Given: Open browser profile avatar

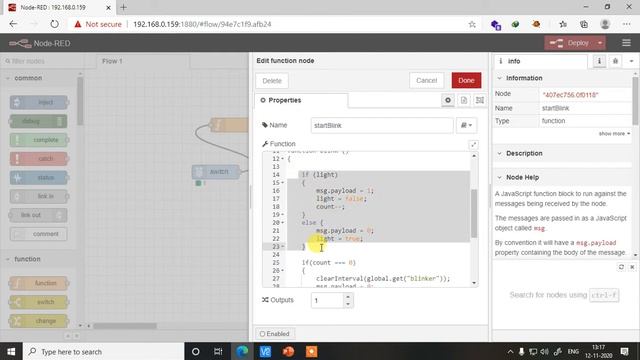Looking at the screenshot, I should (605, 24).
